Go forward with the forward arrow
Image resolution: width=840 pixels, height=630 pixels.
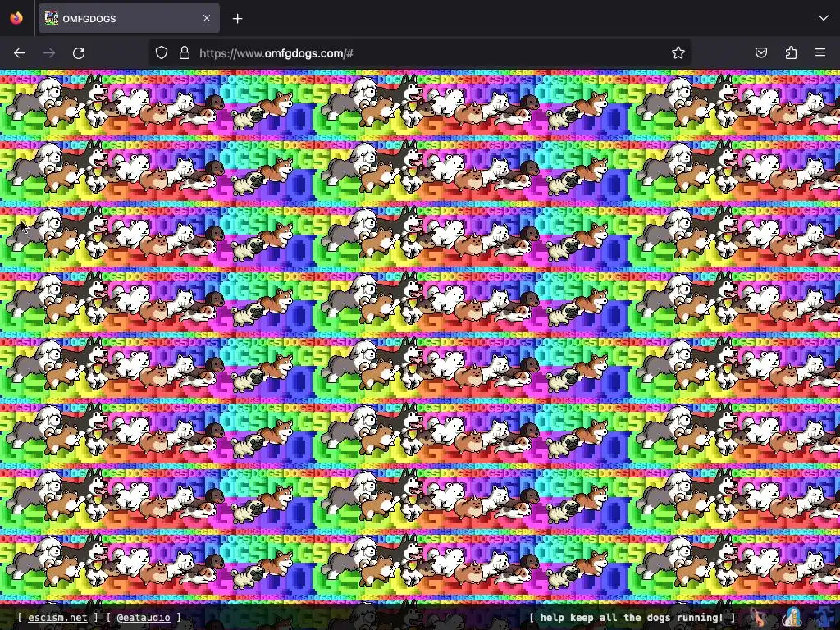pyautogui.click(x=49, y=53)
